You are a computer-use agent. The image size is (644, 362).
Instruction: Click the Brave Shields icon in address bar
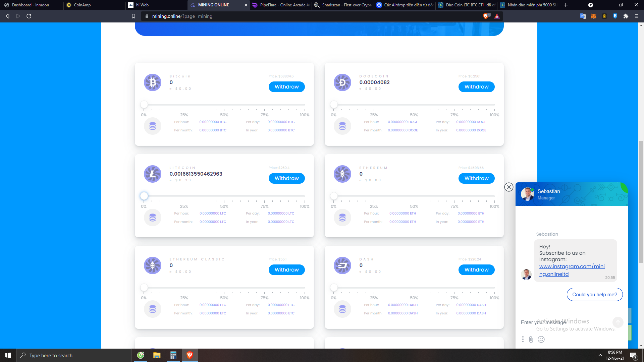click(x=486, y=16)
